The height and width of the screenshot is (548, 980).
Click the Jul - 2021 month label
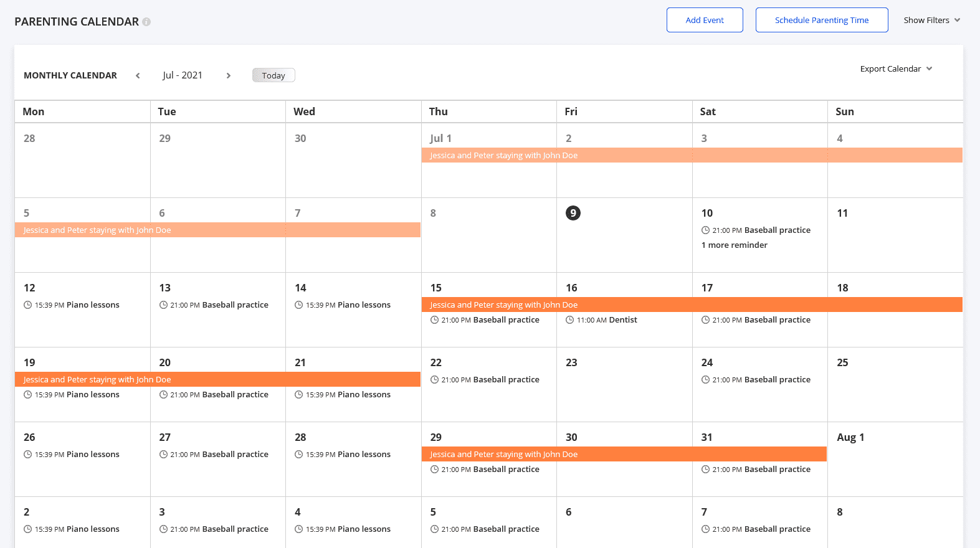[x=183, y=75]
